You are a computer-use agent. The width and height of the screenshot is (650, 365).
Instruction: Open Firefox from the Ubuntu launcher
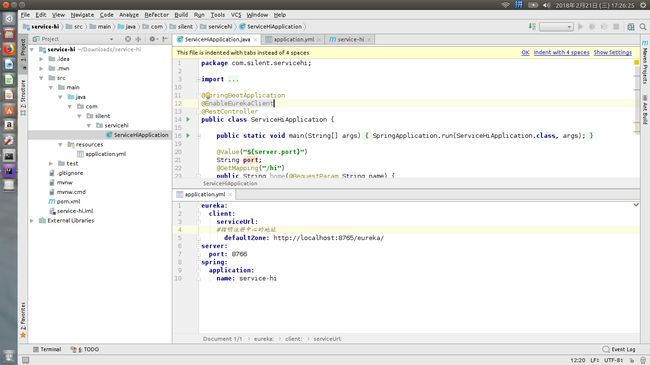9,49
